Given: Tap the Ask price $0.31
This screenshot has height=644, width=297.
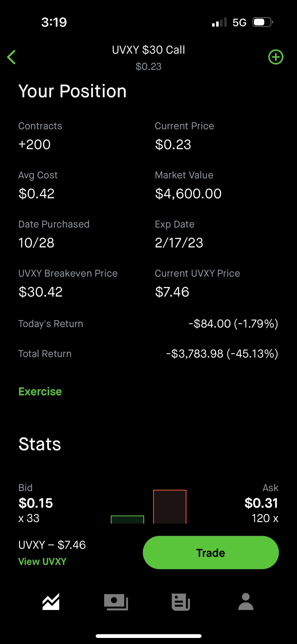Looking at the screenshot, I should tap(261, 503).
